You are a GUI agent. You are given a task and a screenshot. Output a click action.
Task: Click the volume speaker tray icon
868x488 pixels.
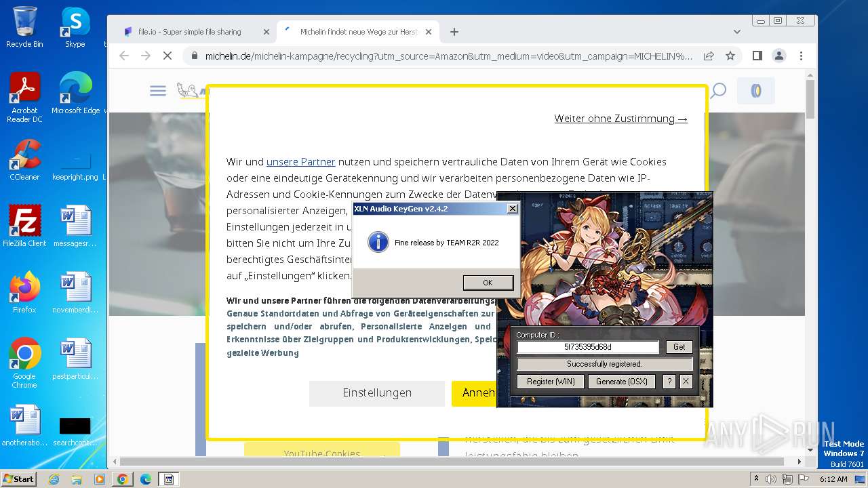click(x=770, y=479)
